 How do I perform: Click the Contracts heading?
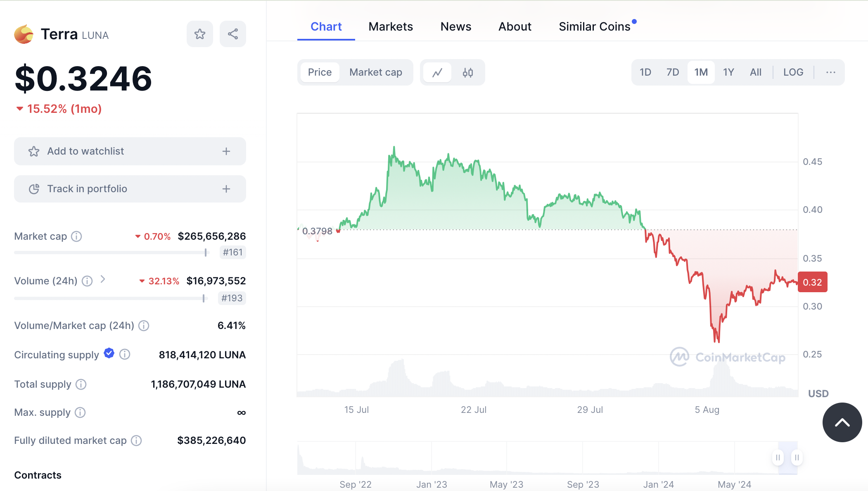38,475
